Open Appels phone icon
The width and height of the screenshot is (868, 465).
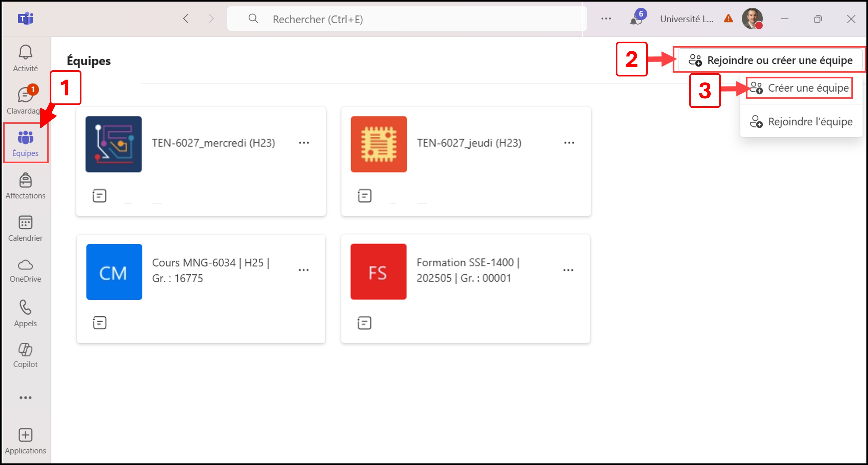click(x=25, y=313)
